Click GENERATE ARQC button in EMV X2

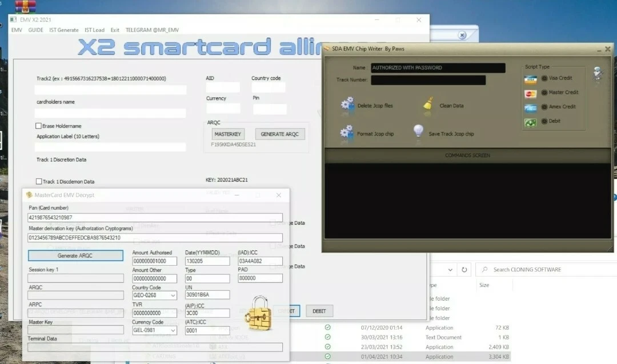point(280,134)
